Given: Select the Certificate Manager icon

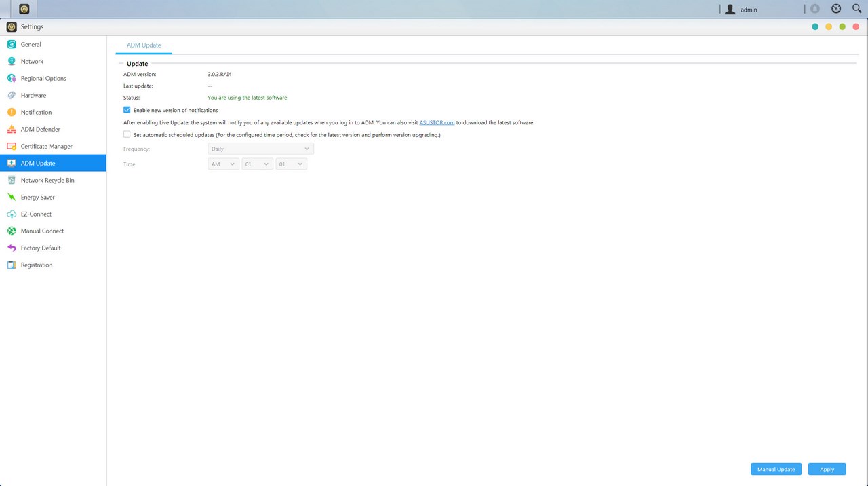Looking at the screenshot, I should click(x=12, y=146).
